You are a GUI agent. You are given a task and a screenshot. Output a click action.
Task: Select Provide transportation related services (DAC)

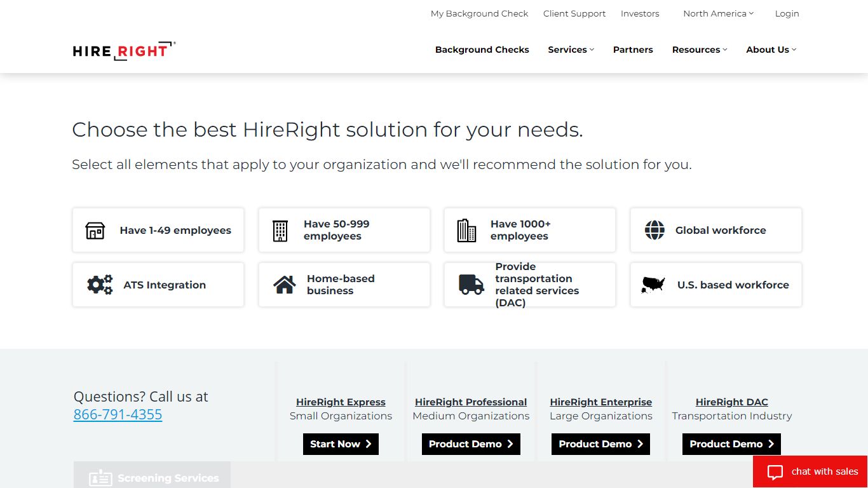coord(530,285)
